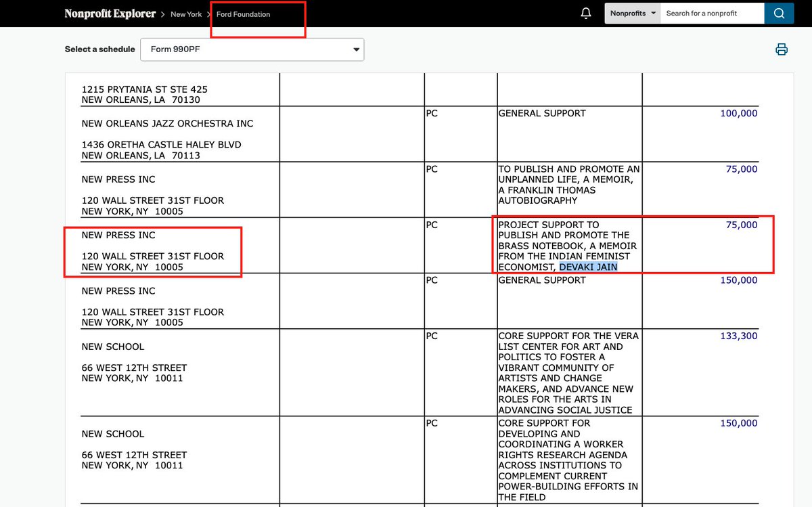
Task: Go to the Nonprofit Explorer home link
Action: [x=110, y=14]
